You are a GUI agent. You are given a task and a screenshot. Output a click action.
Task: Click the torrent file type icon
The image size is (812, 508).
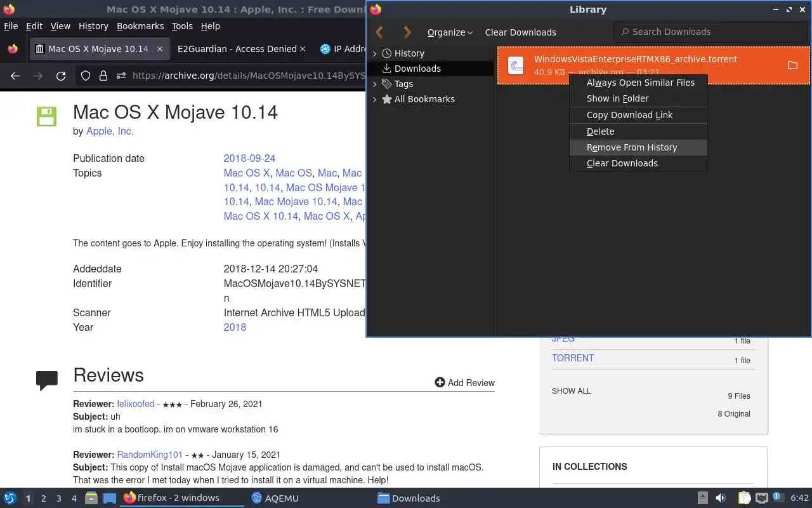point(516,65)
